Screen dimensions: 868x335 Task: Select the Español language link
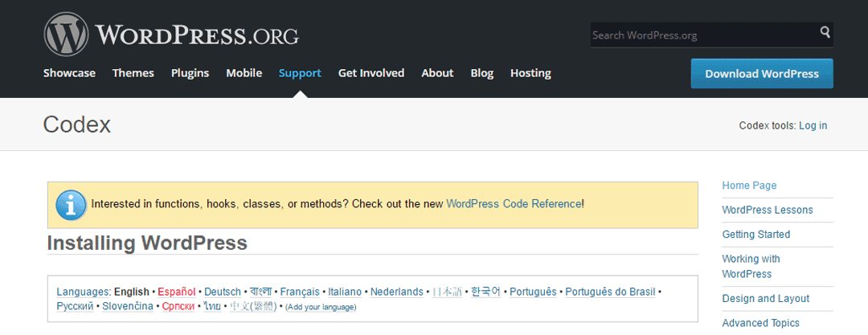tap(177, 292)
